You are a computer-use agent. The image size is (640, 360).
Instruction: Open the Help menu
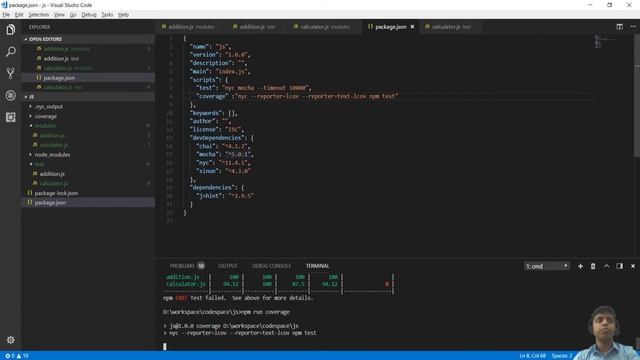pos(123,15)
